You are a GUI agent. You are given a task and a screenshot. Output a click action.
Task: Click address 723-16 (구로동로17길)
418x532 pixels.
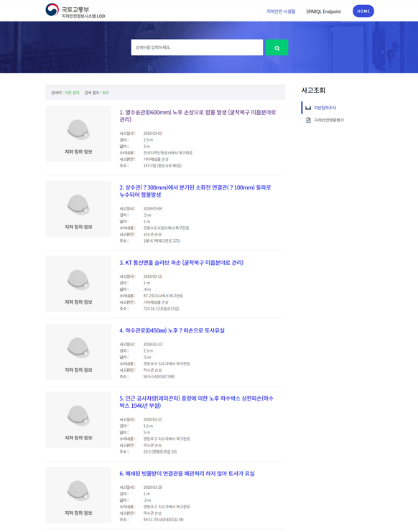click(161, 309)
